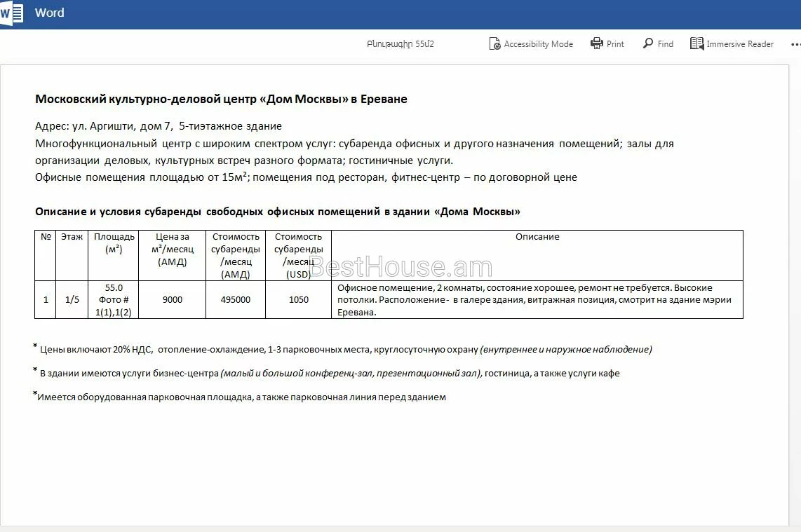Click the table cell showing 495000
801x532 pixels.
pyautogui.click(x=235, y=299)
